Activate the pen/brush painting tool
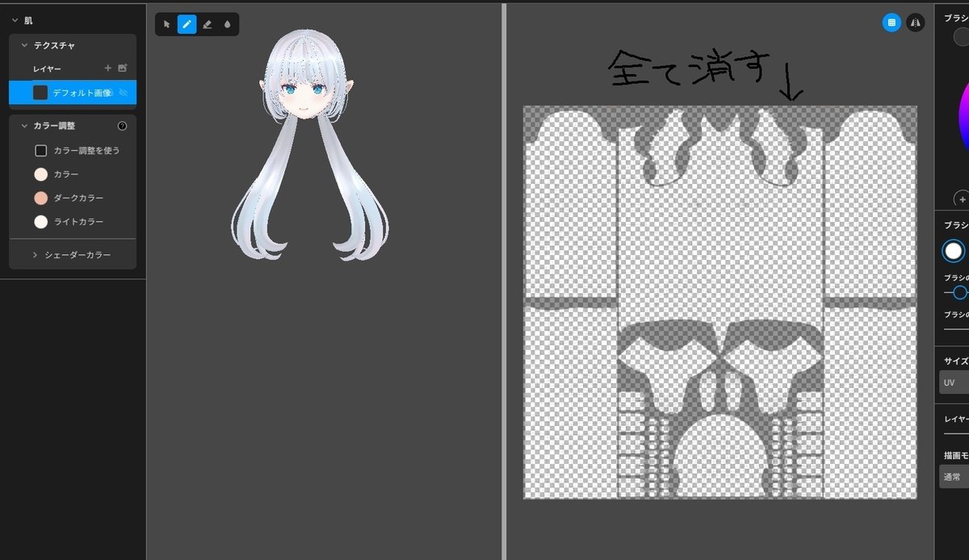 [187, 24]
